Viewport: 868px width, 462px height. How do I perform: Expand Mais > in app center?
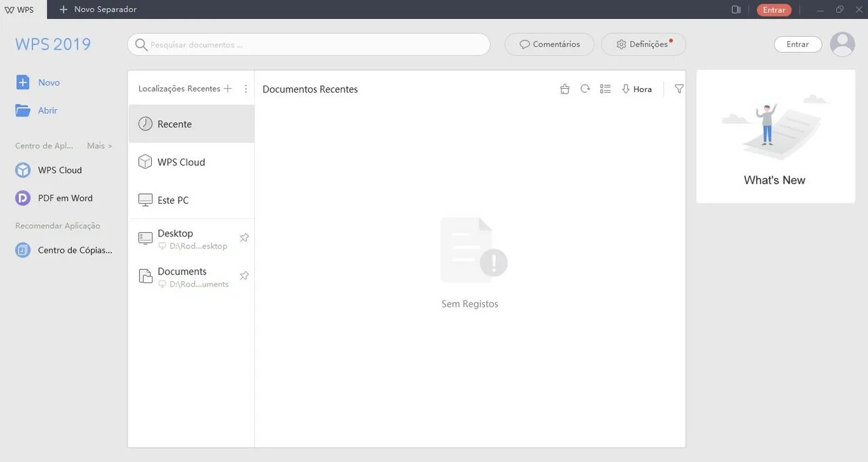(100, 146)
